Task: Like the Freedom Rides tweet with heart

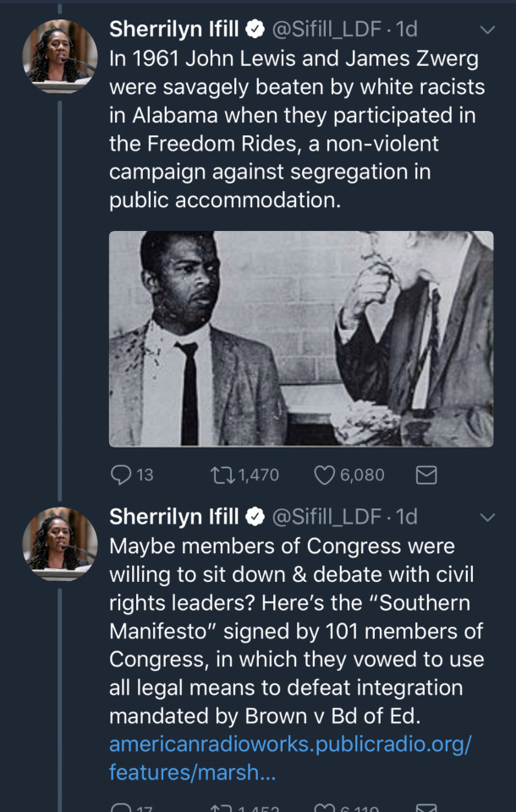Action: [326, 475]
